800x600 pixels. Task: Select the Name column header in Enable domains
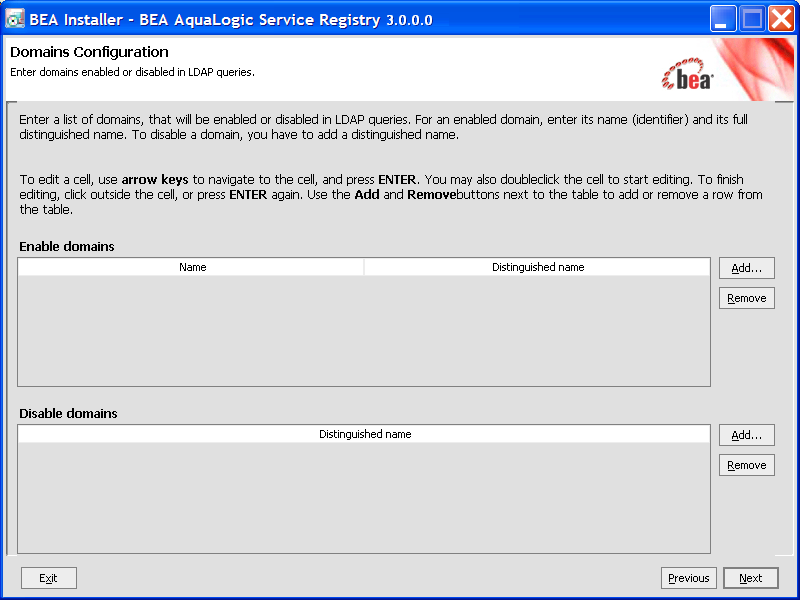191,267
